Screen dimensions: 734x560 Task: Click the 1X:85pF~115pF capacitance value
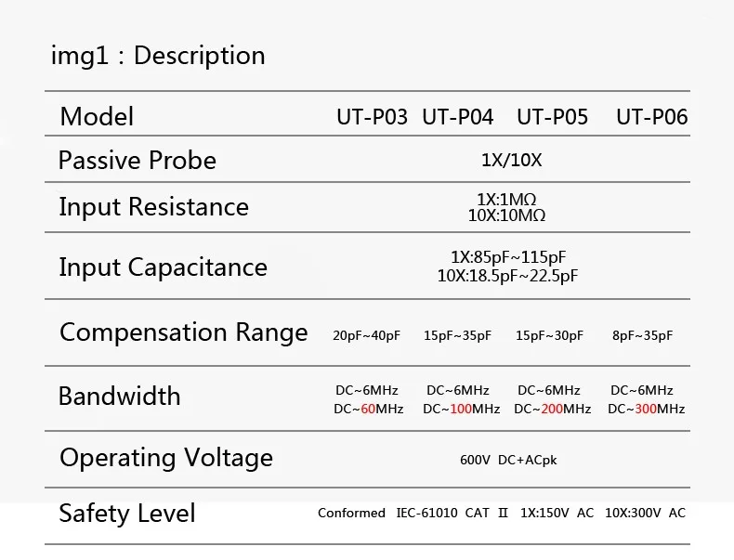pos(508,257)
